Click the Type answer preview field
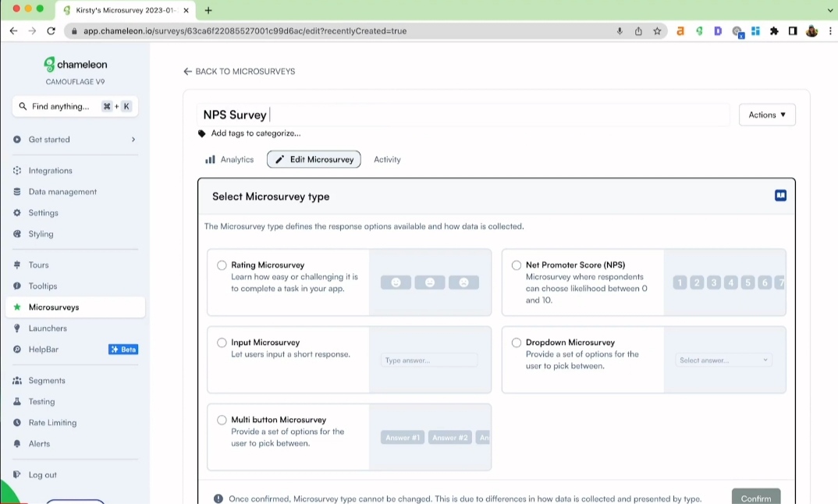The height and width of the screenshot is (504, 838). pos(429,360)
